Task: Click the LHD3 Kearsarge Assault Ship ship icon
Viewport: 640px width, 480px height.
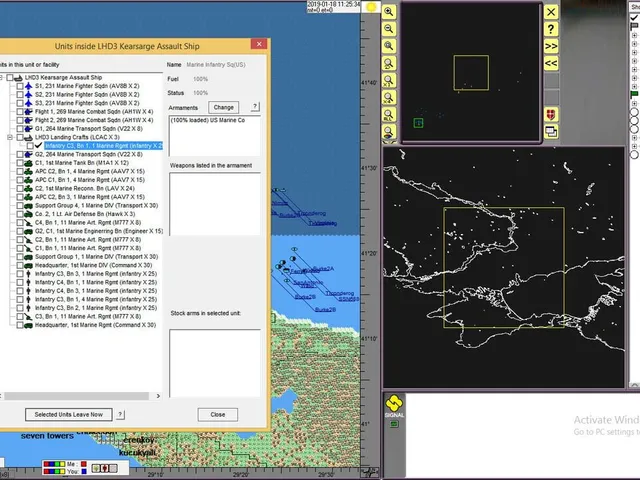Action: pyautogui.click(x=18, y=78)
